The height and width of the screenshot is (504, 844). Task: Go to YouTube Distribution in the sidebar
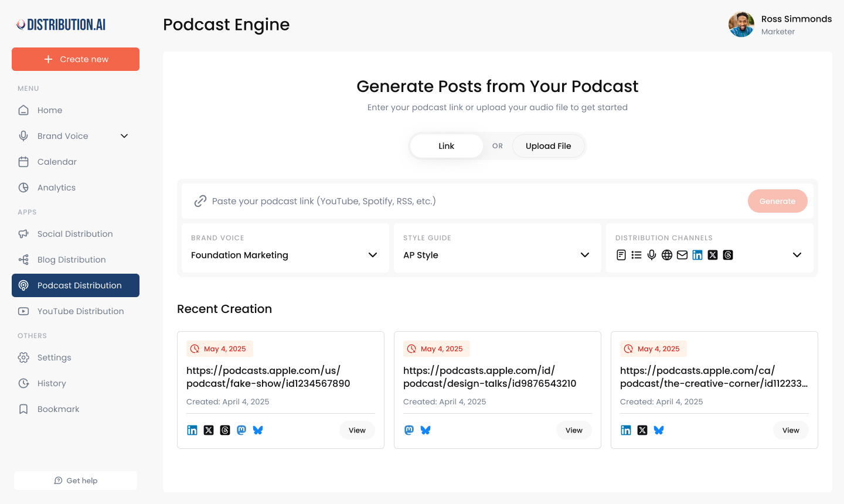point(80,311)
